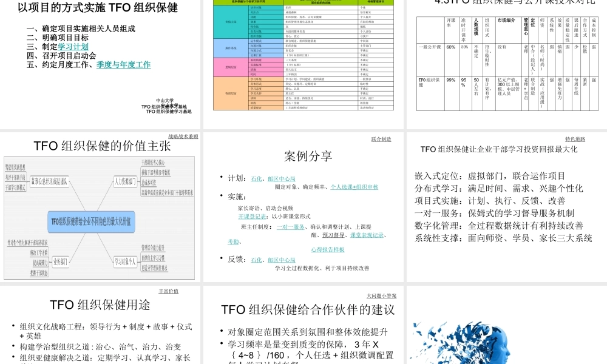Click the 中山大学 text
607x364 pixels.
point(165,101)
